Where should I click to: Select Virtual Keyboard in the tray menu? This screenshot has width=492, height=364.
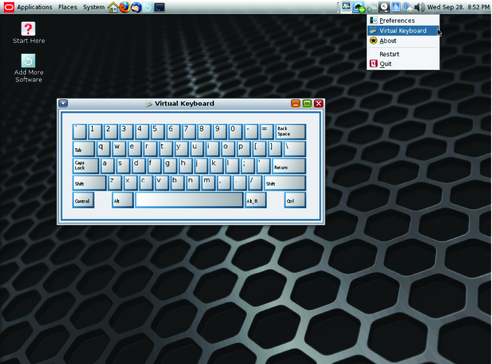coord(403,31)
